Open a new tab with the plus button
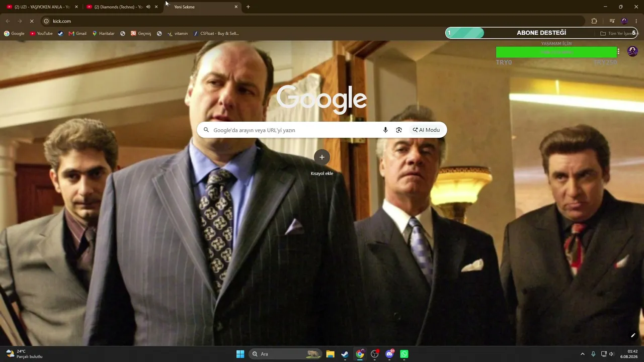The width and height of the screenshot is (644, 362). click(248, 7)
